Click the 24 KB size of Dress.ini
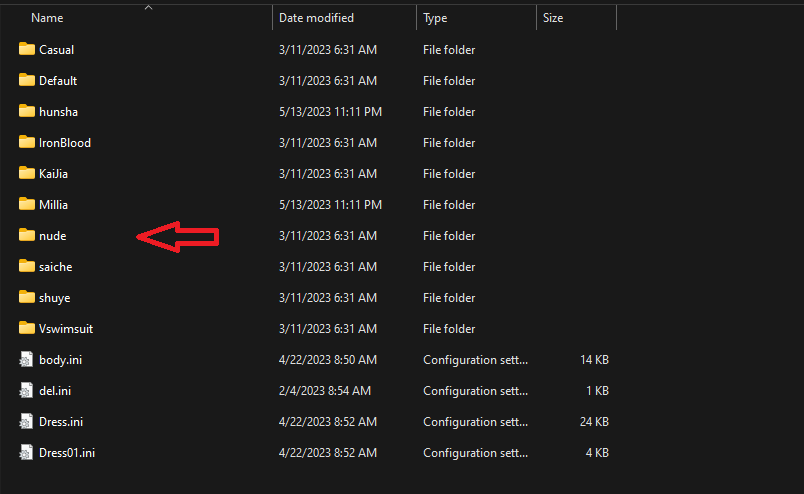 pyautogui.click(x=594, y=422)
